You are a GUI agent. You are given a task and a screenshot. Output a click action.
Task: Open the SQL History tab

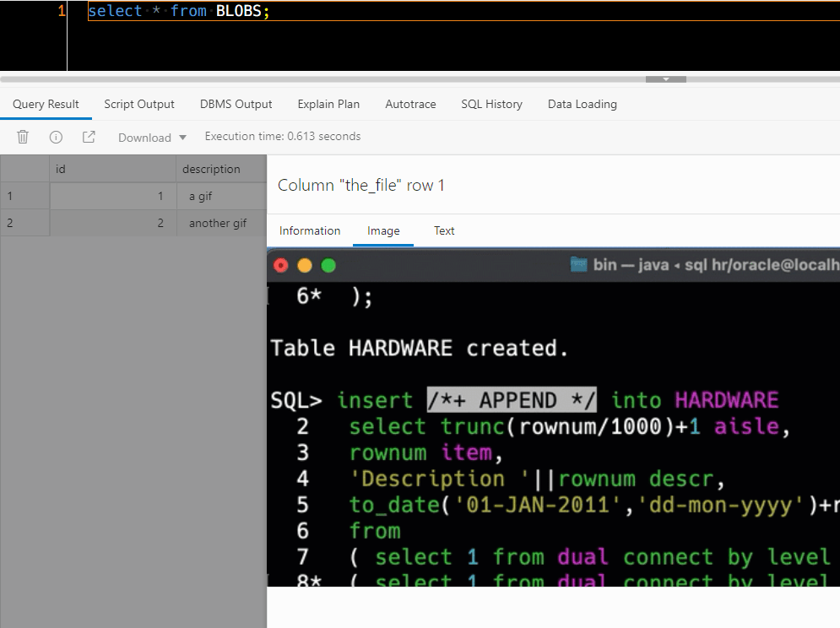492,104
